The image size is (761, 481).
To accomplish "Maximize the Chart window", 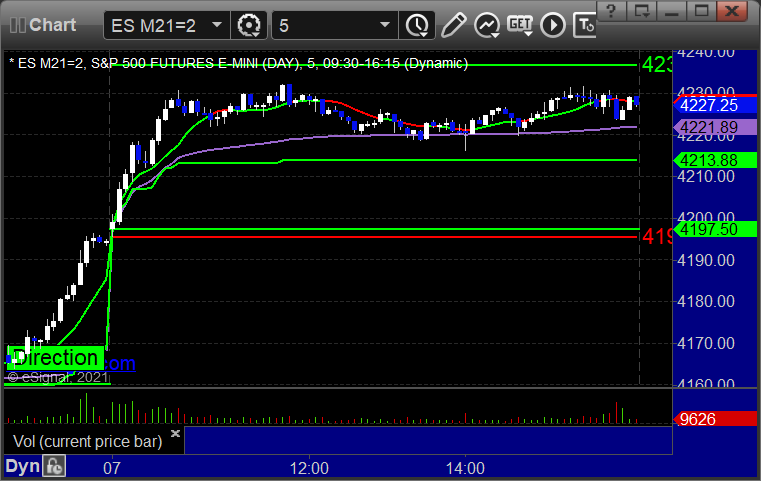I will pos(701,11).
